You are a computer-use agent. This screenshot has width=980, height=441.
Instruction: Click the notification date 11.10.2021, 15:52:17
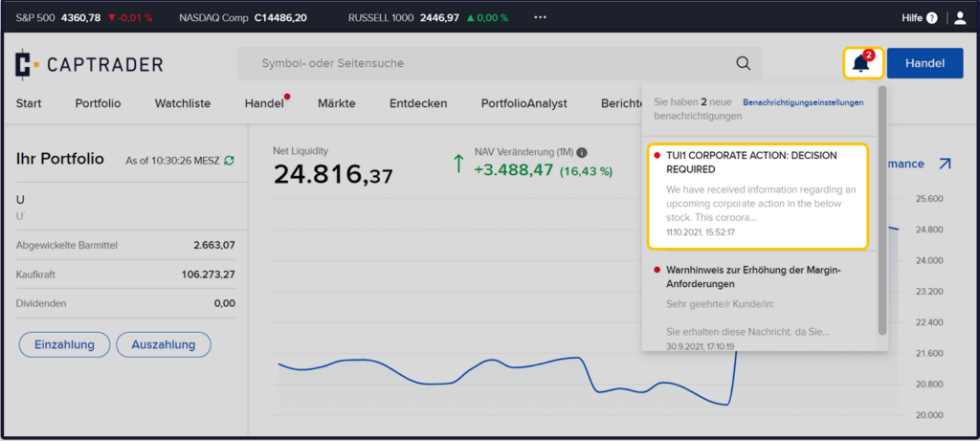coord(700,232)
